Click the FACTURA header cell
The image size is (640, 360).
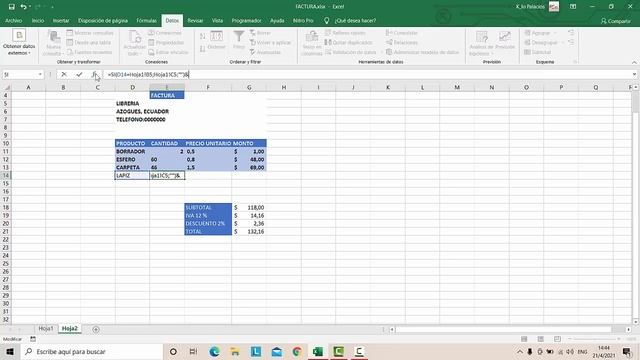(x=167, y=95)
